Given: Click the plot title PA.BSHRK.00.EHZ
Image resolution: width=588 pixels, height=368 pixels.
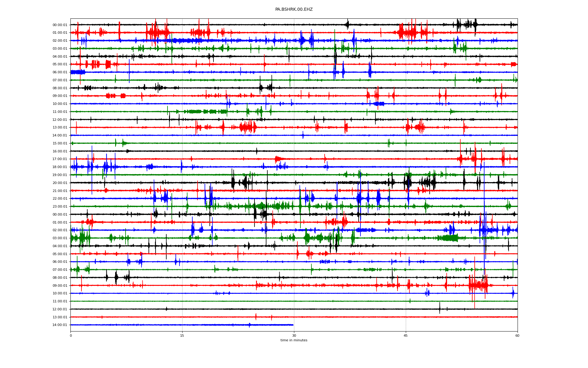Looking at the screenshot, I should click(x=294, y=10).
